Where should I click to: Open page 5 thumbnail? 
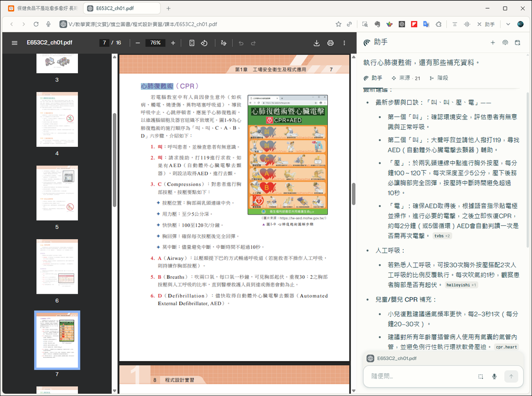[57, 193]
